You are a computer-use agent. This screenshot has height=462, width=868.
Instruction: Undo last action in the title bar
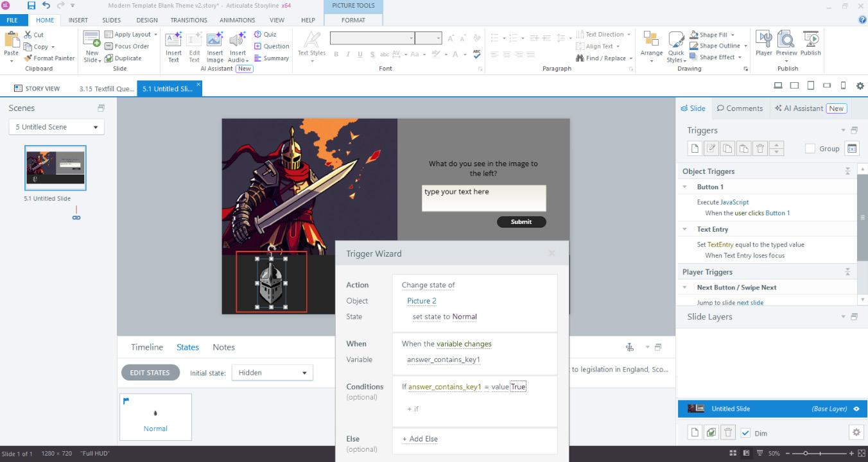46,5
